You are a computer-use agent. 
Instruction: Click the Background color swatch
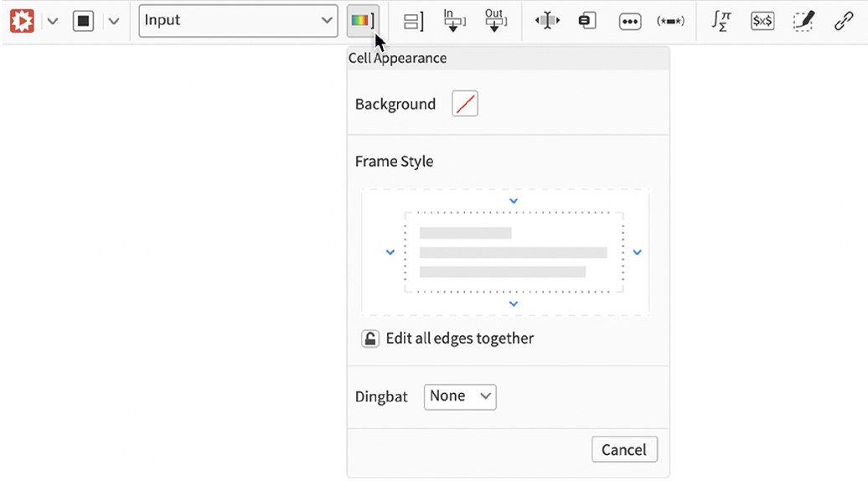coord(465,104)
